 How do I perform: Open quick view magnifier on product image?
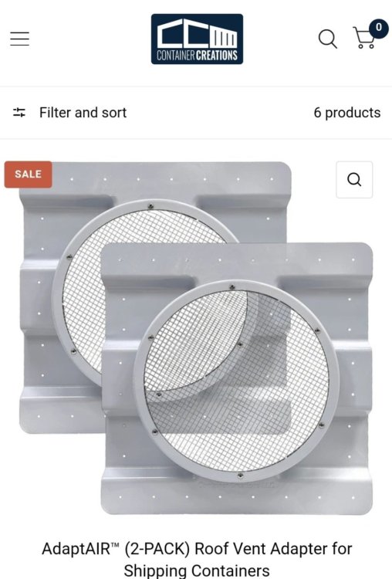[x=354, y=180]
